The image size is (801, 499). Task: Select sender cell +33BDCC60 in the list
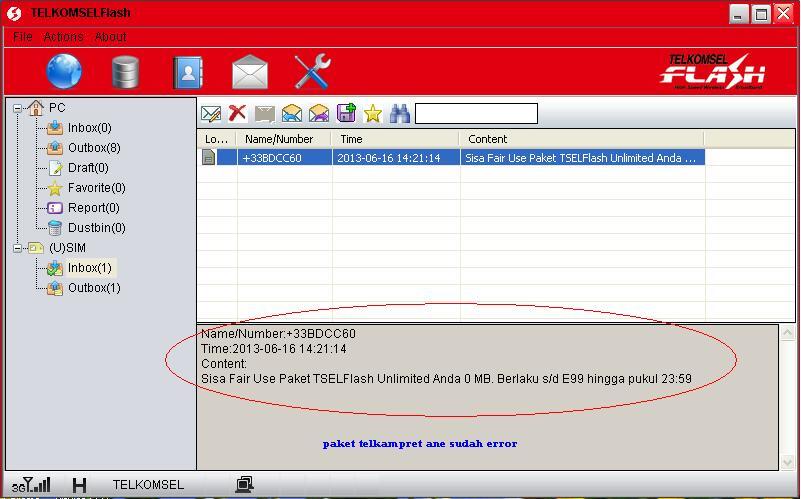[x=285, y=158]
